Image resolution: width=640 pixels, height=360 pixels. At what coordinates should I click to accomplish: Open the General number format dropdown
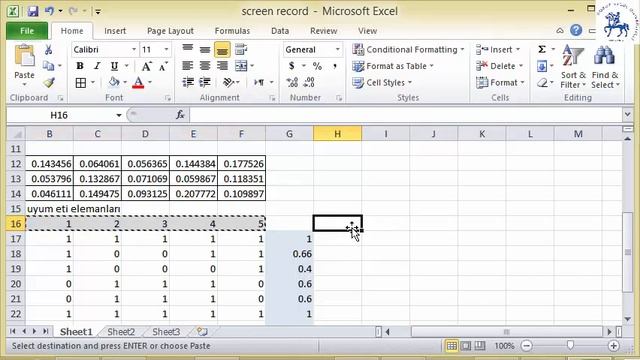[x=338, y=50]
